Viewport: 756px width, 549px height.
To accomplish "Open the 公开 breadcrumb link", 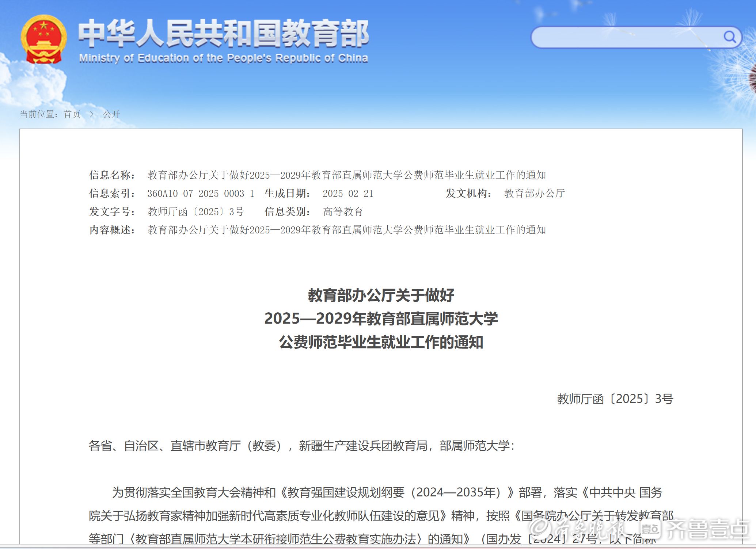I will [111, 114].
